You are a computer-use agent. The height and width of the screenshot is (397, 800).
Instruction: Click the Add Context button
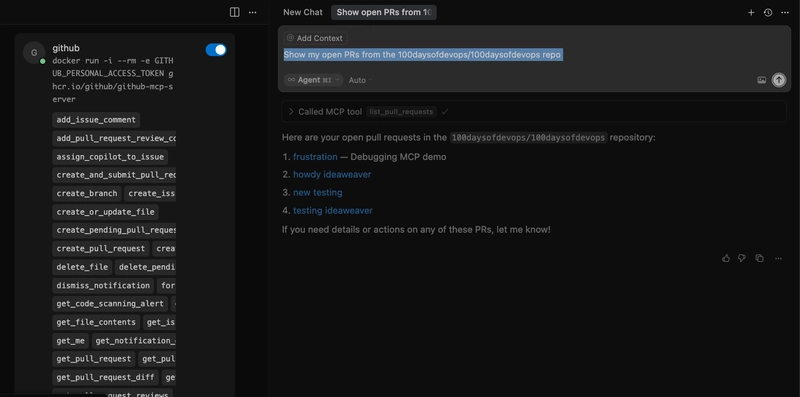[315, 38]
